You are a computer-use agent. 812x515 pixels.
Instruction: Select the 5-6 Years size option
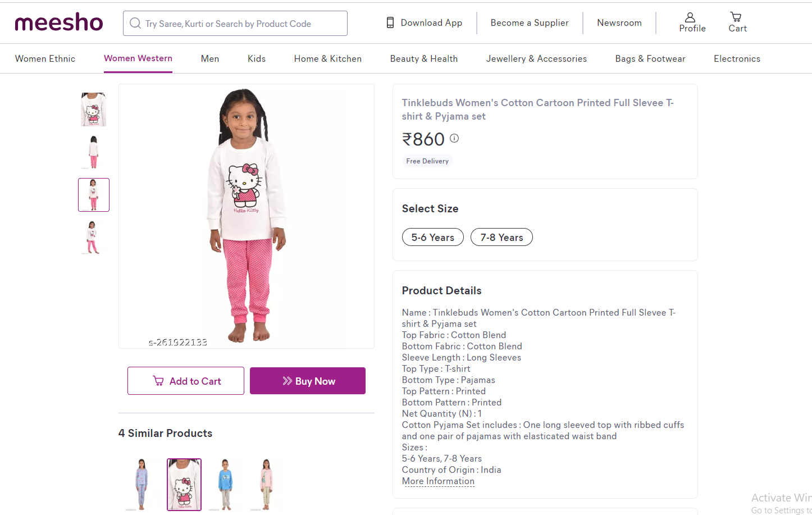click(432, 238)
